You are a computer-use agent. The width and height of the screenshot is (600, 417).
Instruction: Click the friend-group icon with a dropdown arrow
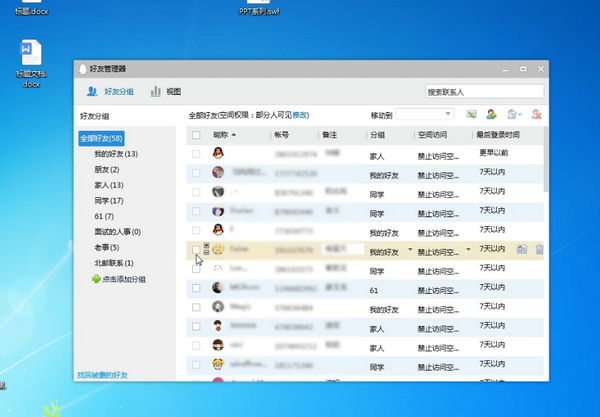click(514, 114)
